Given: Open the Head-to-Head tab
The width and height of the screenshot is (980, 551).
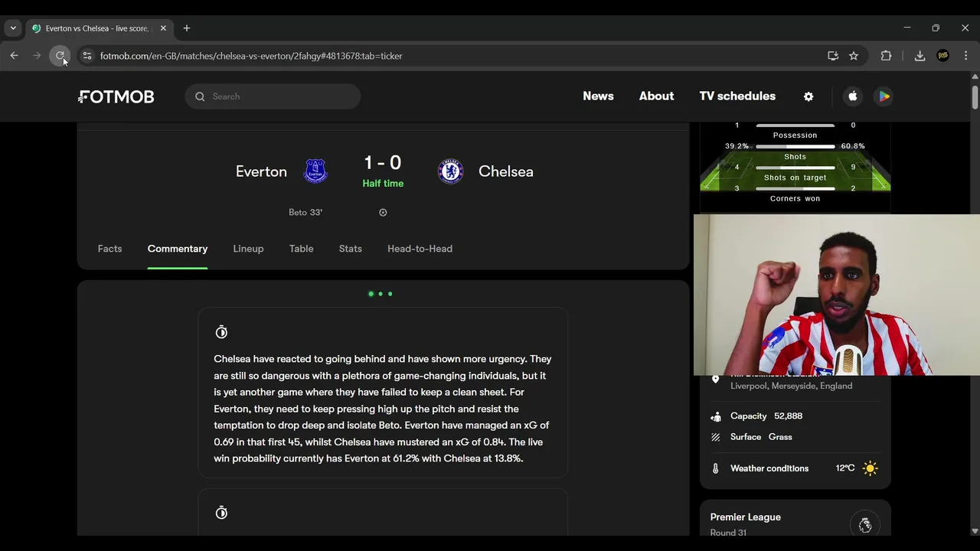Looking at the screenshot, I should (420, 249).
